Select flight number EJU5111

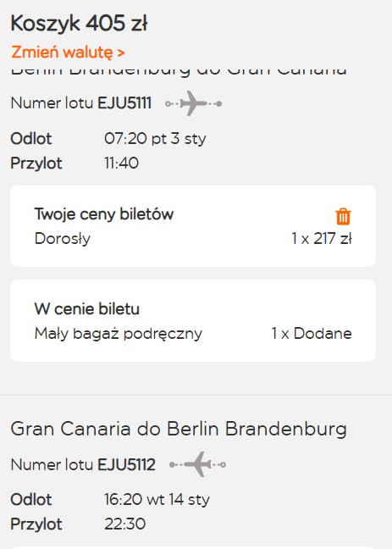[x=124, y=103]
